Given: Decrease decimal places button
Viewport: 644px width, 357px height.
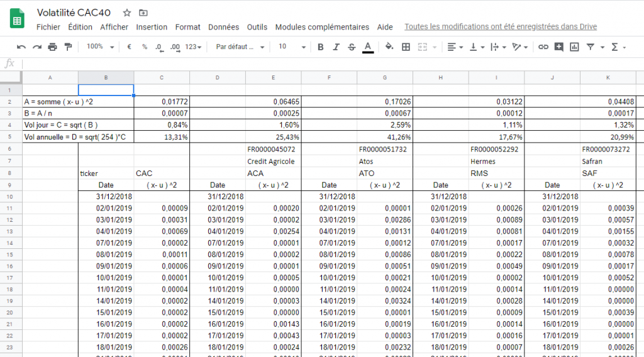Looking at the screenshot, I should tap(159, 47).
